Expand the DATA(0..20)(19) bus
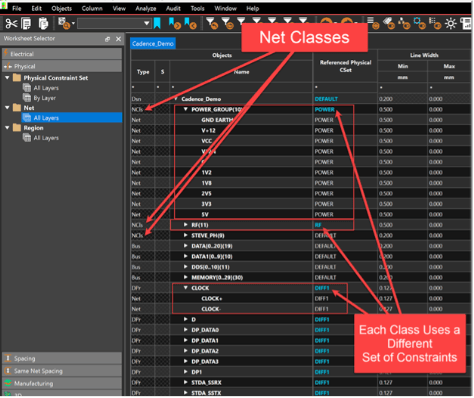Image resolution: width=474 pixels, height=398 pixels. tap(186, 246)
